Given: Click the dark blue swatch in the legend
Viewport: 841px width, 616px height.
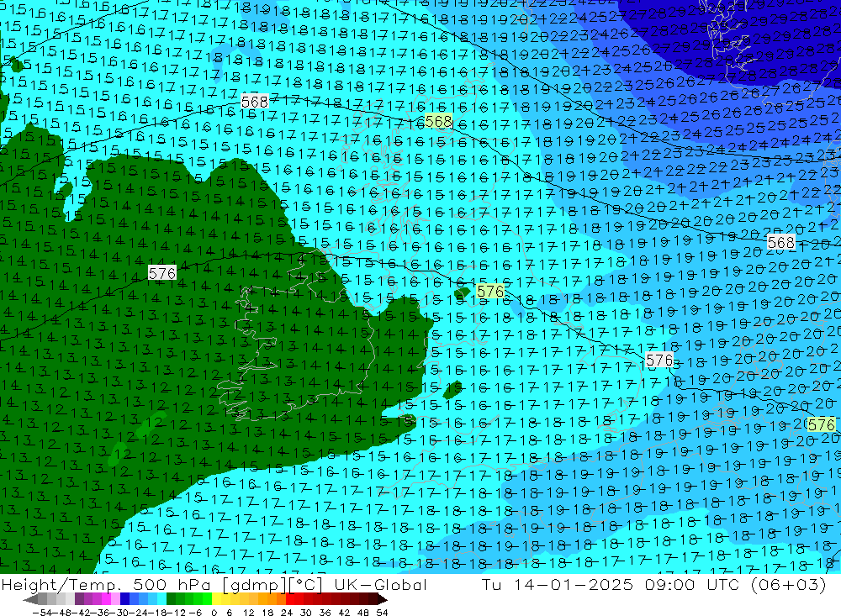Looking at the screenshot, I should 124,599.
